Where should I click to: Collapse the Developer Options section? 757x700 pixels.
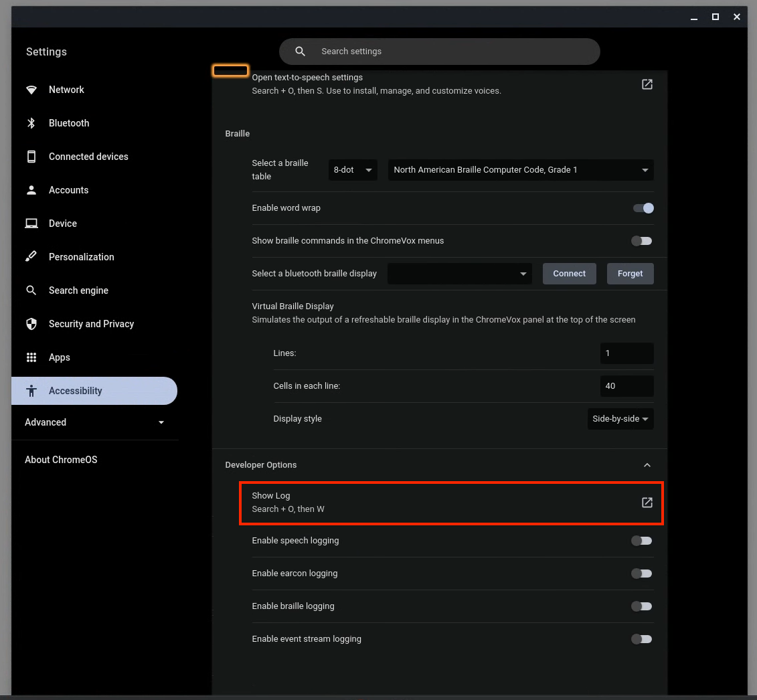tap(647, 465)
